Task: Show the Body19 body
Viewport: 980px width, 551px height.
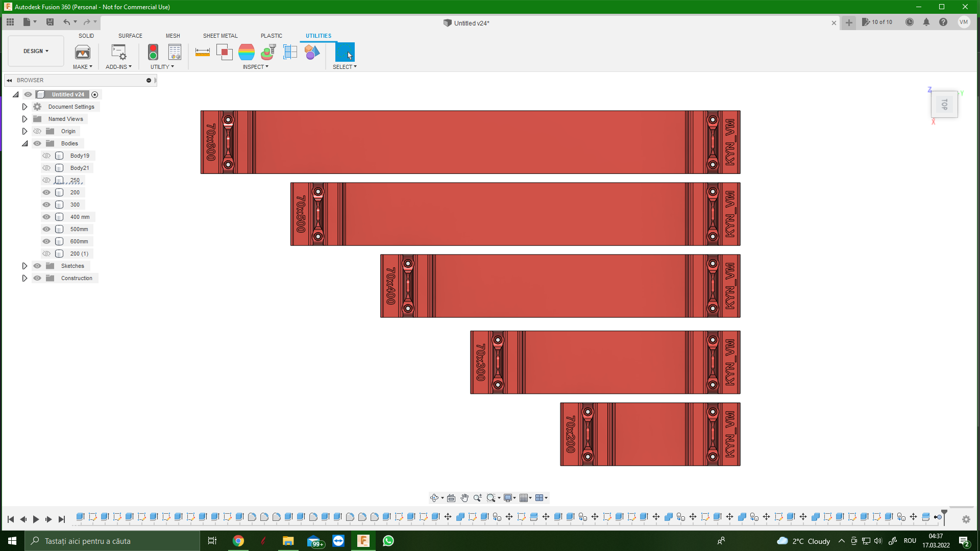Action: [46, 156]
